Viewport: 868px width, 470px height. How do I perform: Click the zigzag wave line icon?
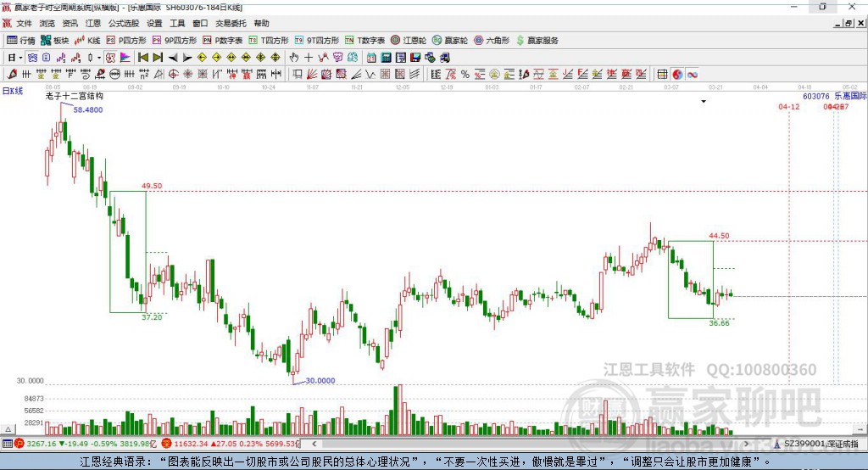[370, 75]
